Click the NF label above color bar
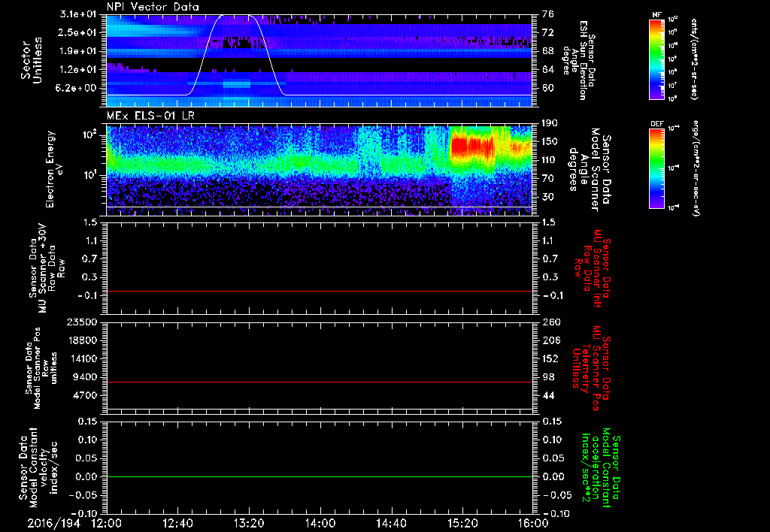This screenshot has width=770, height=532. pos(656,15)
